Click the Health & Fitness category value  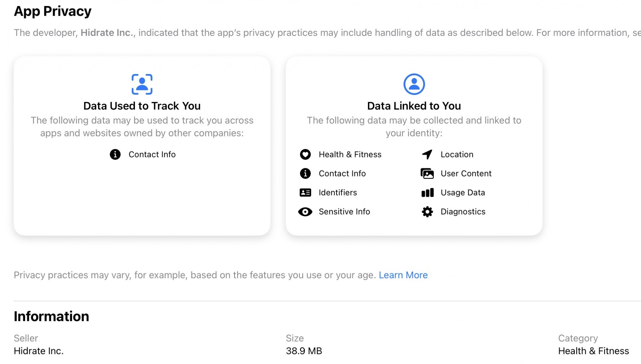594,351
